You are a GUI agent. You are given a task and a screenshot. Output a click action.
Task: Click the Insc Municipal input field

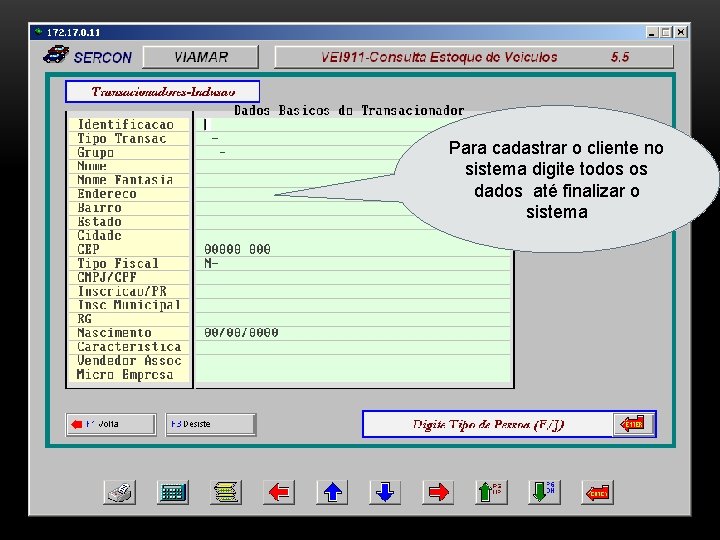click(354, 305)
